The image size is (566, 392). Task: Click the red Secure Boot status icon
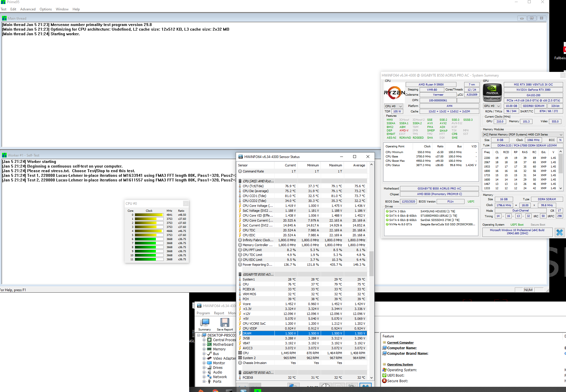pyautogui.click(x=384, y=381)
